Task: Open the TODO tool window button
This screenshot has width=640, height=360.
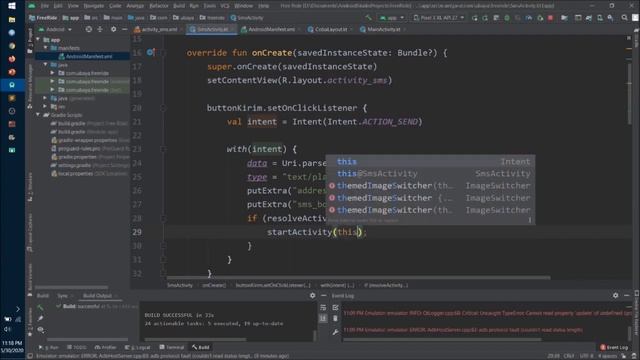Action: [77, 347]
